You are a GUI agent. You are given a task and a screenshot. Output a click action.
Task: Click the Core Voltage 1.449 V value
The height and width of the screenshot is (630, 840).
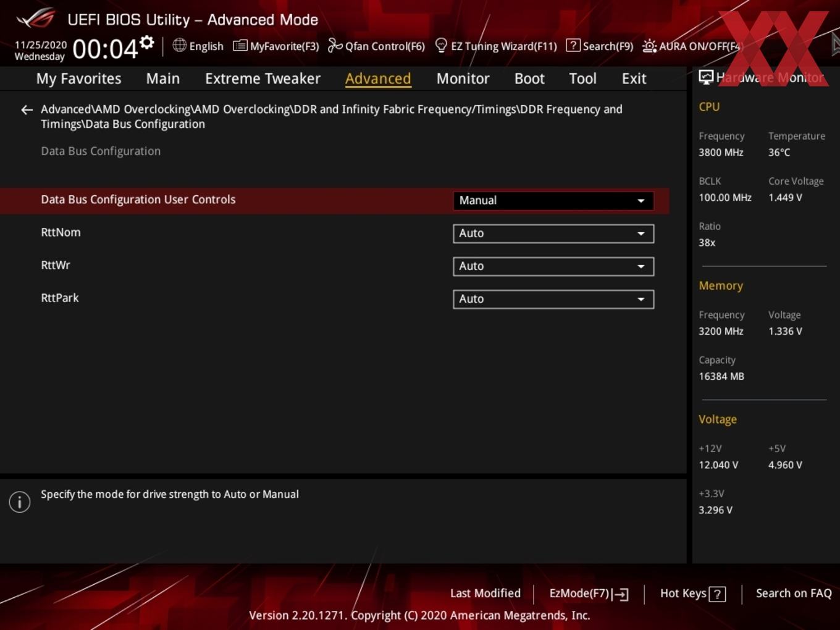coord(785,198)
